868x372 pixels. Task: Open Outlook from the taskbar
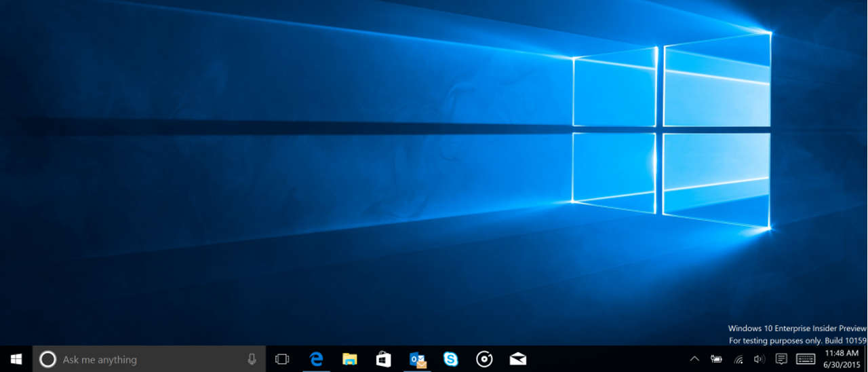418,360
